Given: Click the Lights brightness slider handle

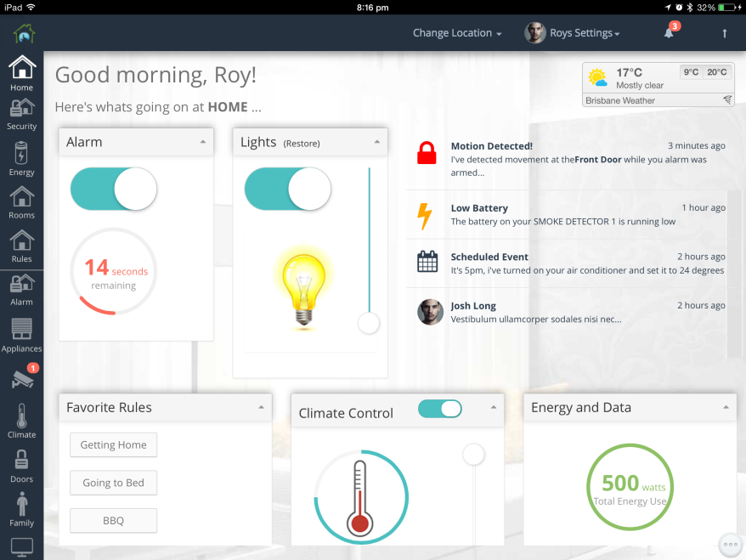Looking at the screenshot, I should tap(369, 323).
